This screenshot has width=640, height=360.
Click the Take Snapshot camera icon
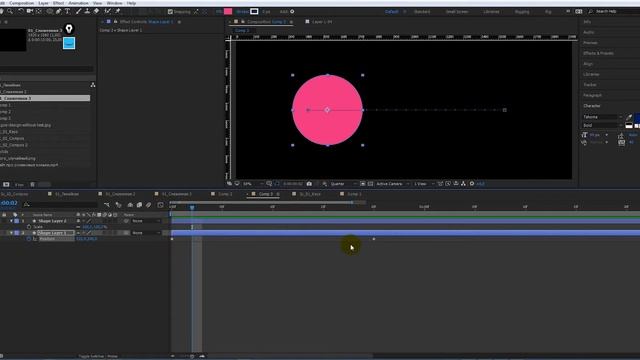click(x=309, y=184)
